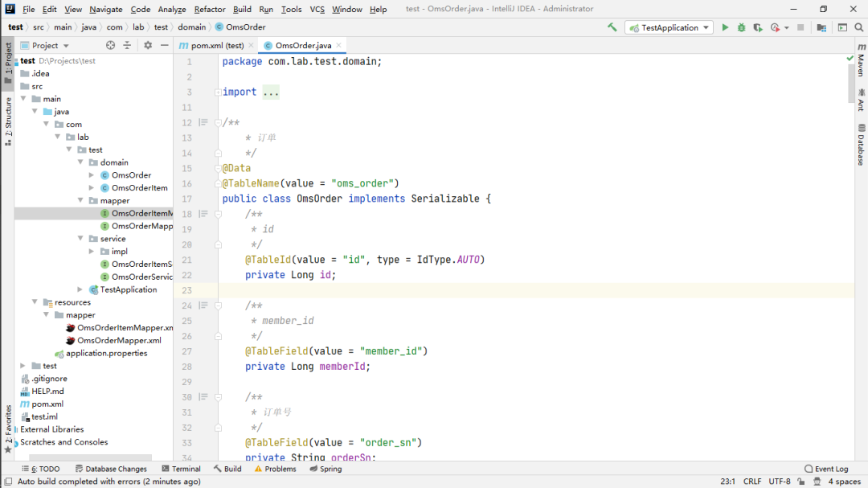Viewport: 868px width, 488px height.
Task: Open the Event Log in the status bar
Action: [x=826, y=469]
